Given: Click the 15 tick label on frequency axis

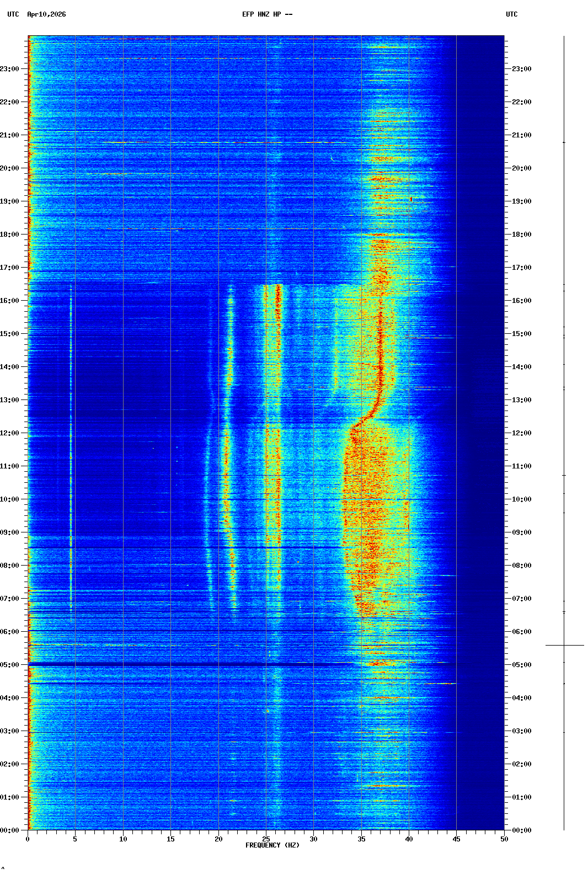Looking at the screenshot, I should coord(170,839).
